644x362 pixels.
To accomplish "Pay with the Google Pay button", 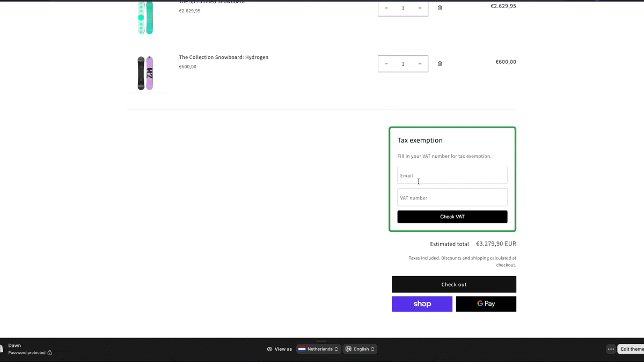I will tap(486, 304).
